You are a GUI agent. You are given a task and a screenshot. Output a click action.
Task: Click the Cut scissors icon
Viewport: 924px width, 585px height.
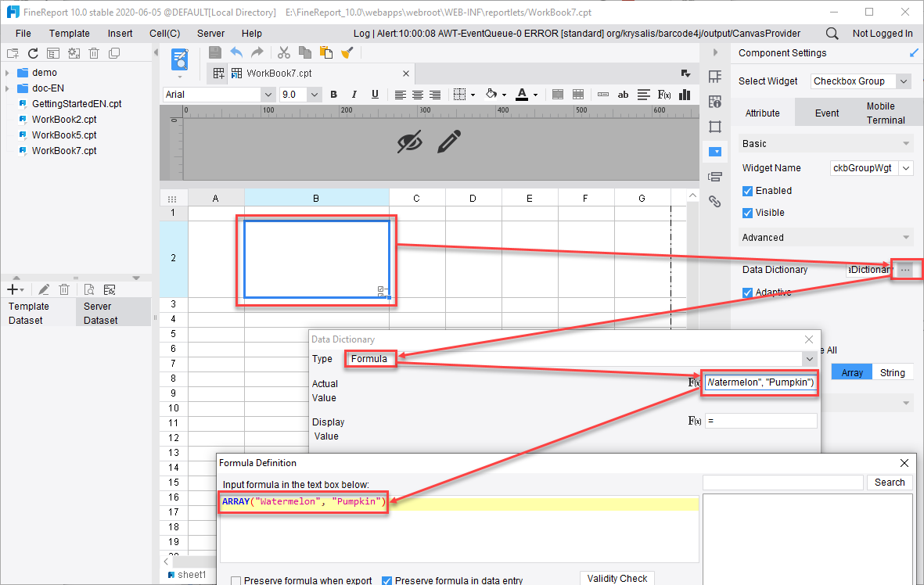point(284,52)
